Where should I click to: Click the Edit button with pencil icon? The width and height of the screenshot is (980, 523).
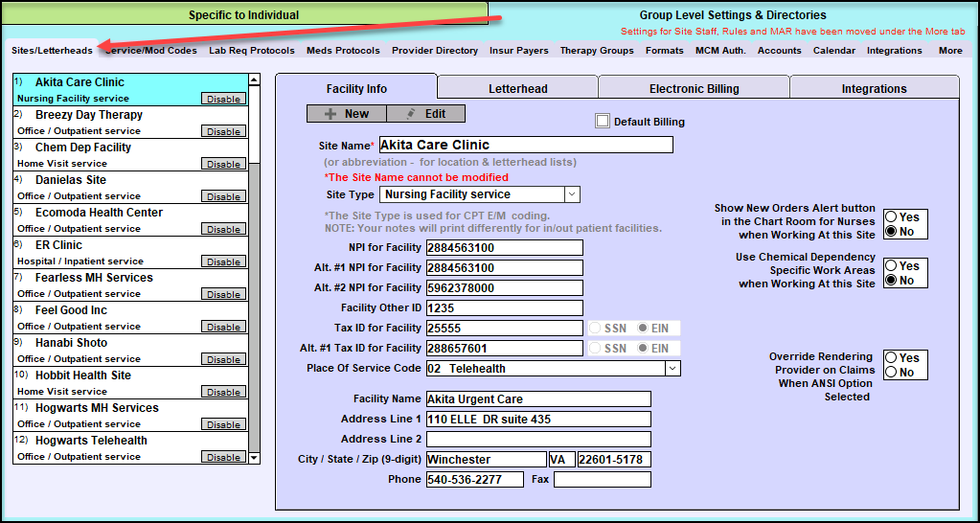pos(425,113)
